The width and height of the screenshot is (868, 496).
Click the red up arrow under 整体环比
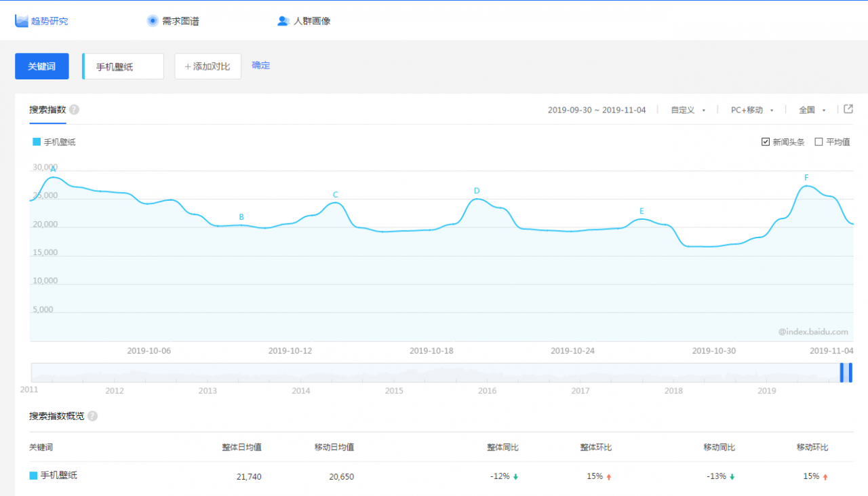608,477
